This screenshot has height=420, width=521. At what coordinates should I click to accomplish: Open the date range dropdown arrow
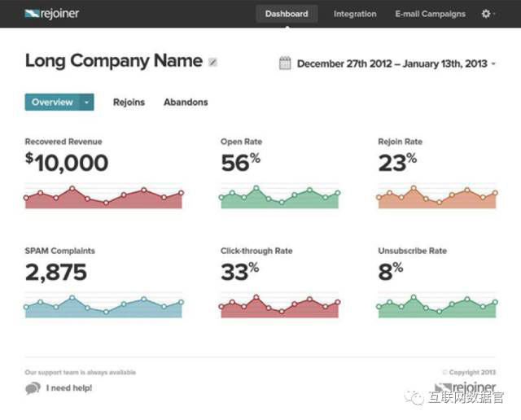pos(493,63)
